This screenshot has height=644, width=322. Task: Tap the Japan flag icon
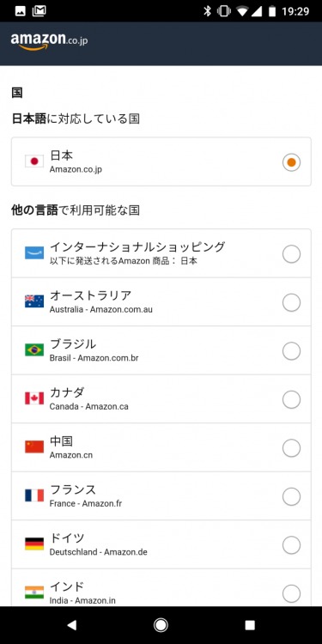34,161
